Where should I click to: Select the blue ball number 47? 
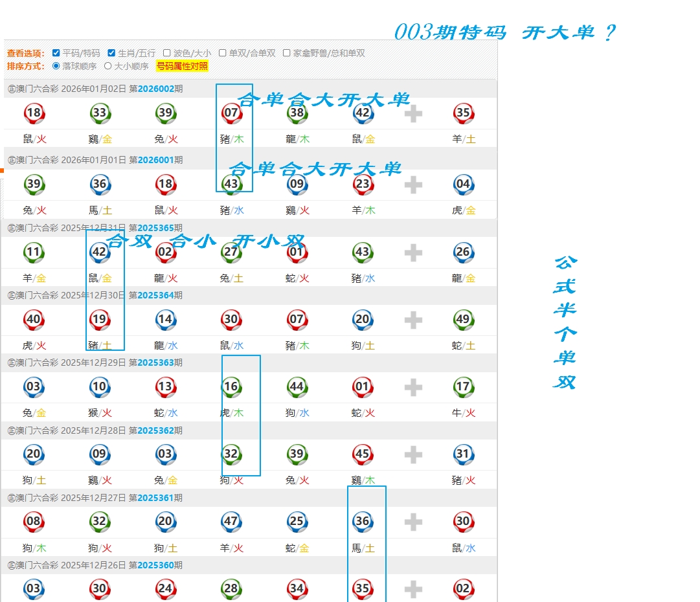tap(231, 522)
